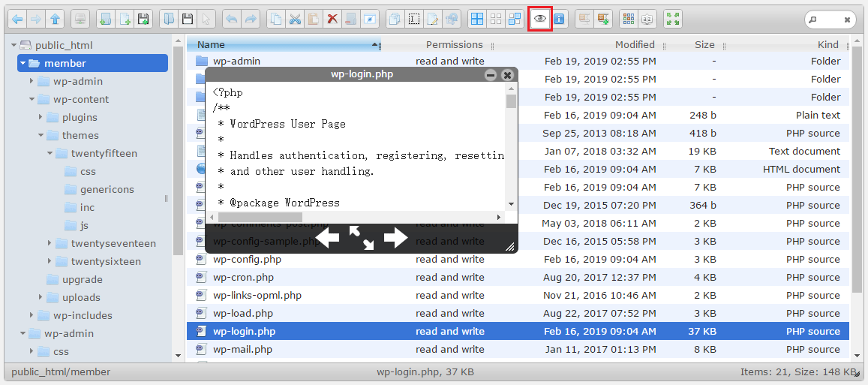Expand the wp-includes tree folder

(x=32, y=315)
